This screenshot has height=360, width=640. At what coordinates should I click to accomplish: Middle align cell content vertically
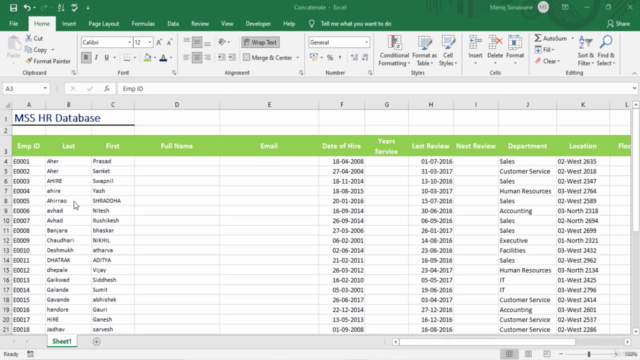point(197,42)
